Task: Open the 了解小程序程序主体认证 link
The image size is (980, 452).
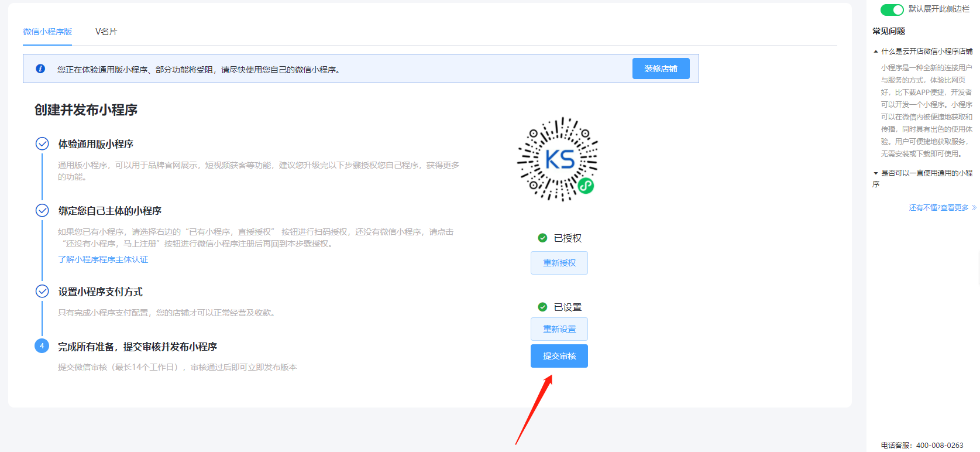Action: pos(103,259)
